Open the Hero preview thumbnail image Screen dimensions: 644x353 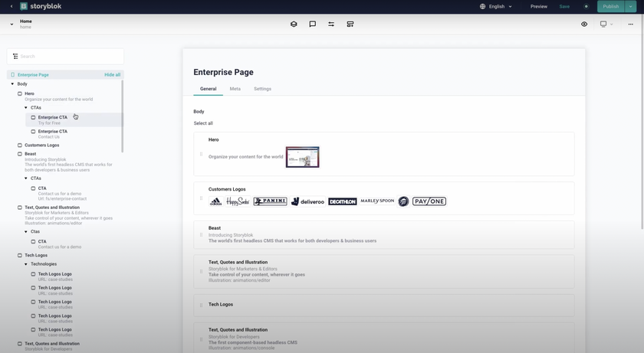pyautogui.click(x=302, y=157)
